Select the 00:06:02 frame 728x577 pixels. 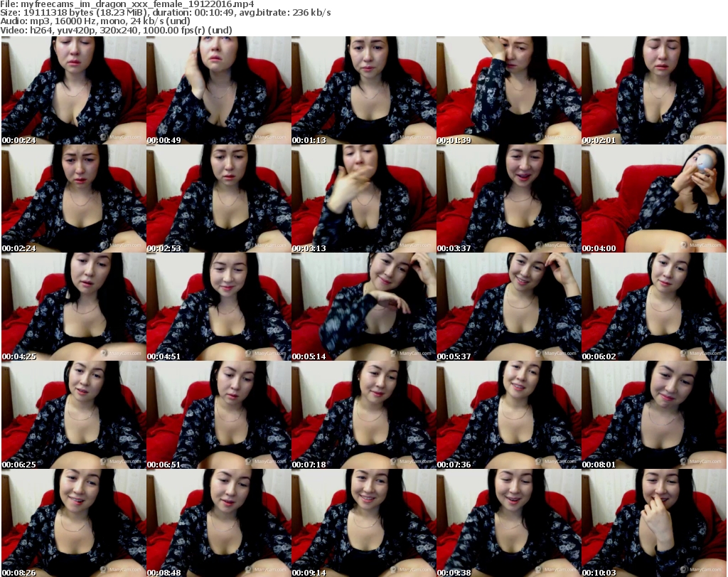point(653,307)
